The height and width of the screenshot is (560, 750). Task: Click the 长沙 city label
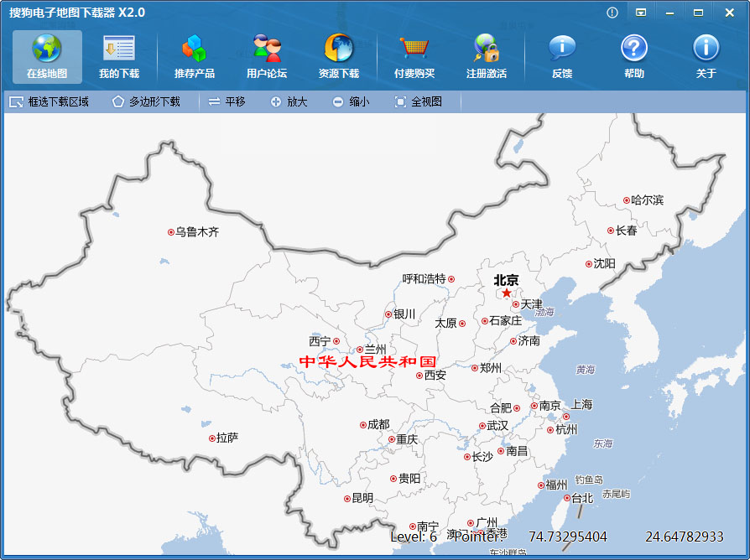pyautogui.click(x=482, y=457)
